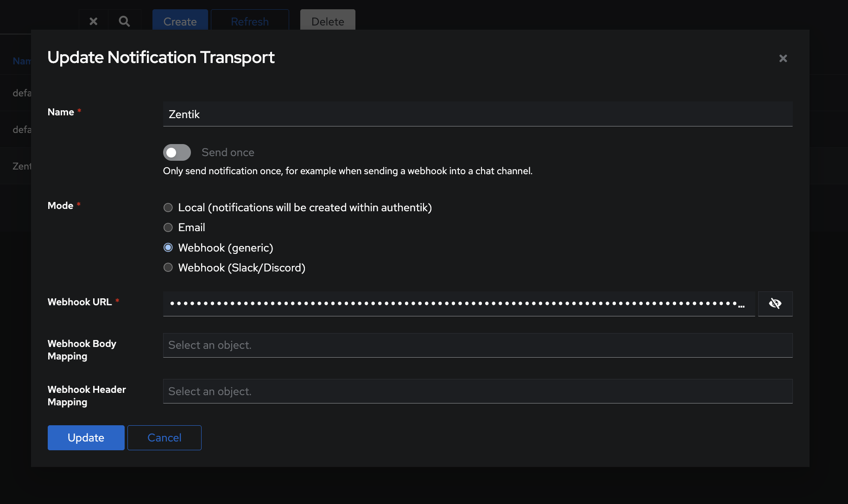
Task: Click the Webhook (generic) label text
Action: coord(226,248)
